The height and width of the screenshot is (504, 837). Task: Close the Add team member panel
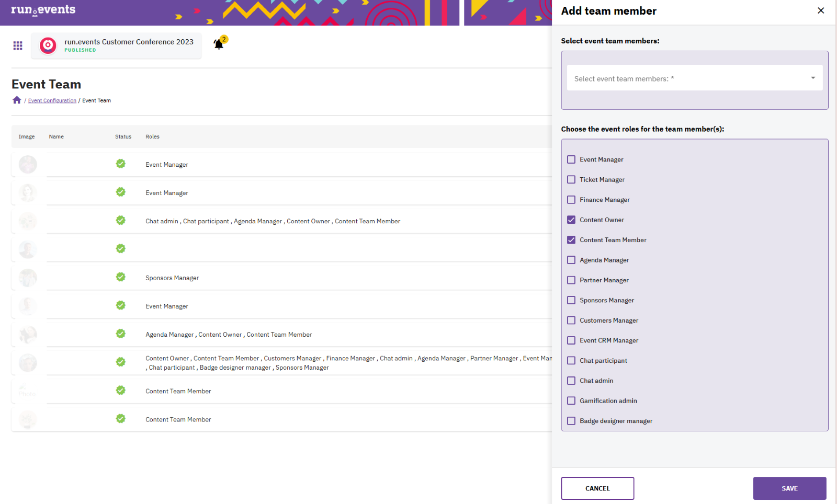tap(821, 10)
